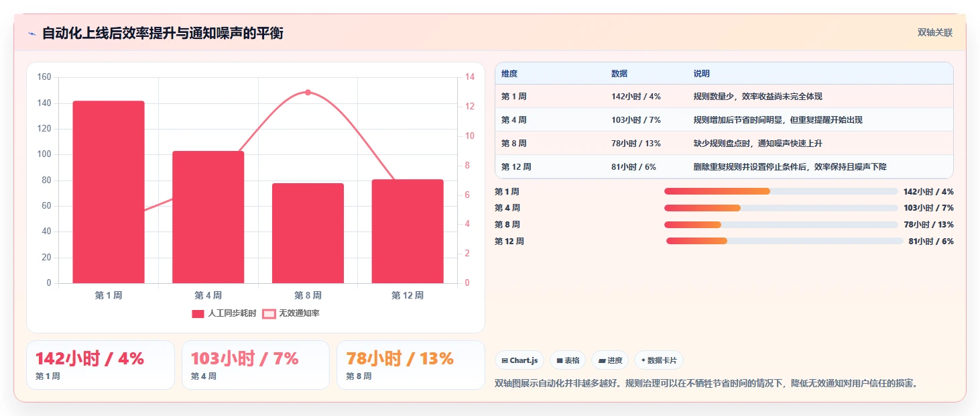
Task: Click the 第 12 周 progress bar
Action: 785,241
